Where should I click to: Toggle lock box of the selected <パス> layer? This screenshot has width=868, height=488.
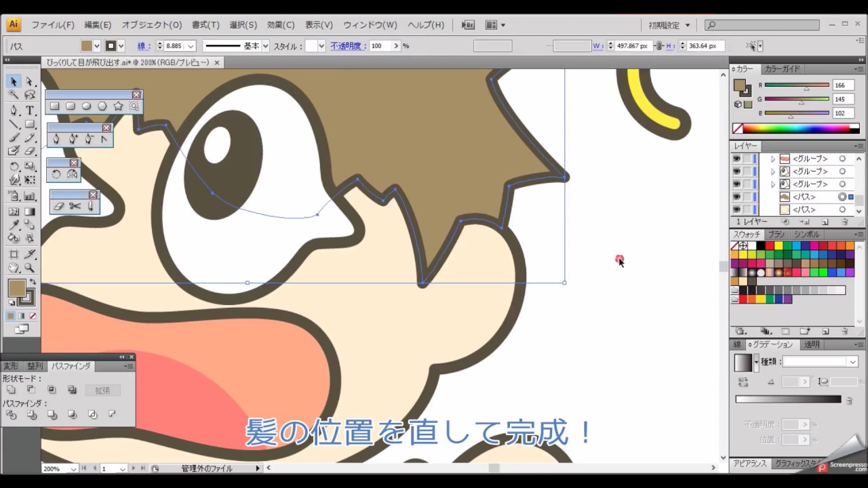747,197
